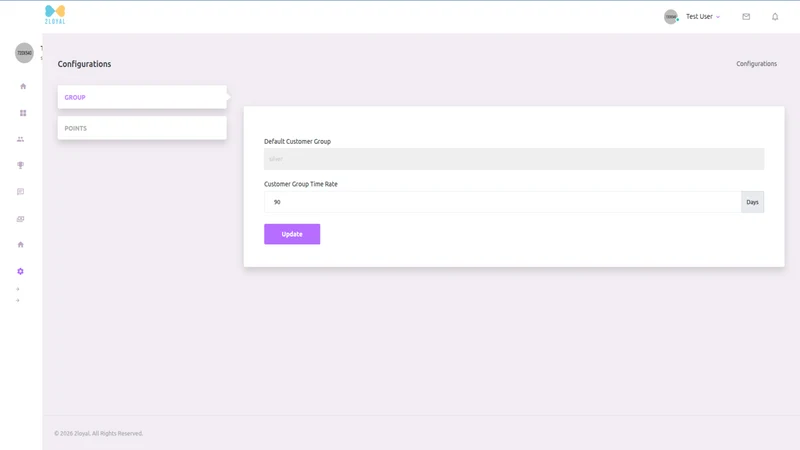Image resolution: width=800 pixels, height=450 pixels.
Task: Open the cards icon in sidebar
Action: (x=20, y=219)
